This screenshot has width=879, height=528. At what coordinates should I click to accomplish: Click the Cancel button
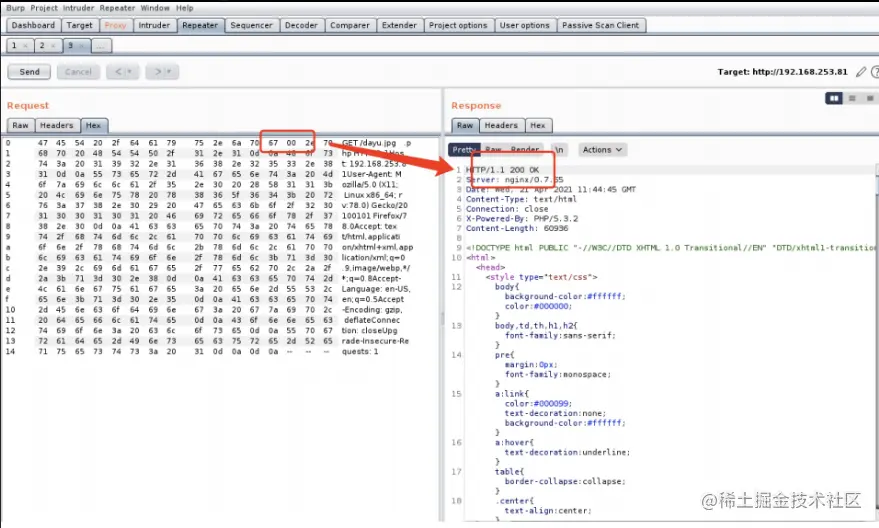tap(78, 72)
